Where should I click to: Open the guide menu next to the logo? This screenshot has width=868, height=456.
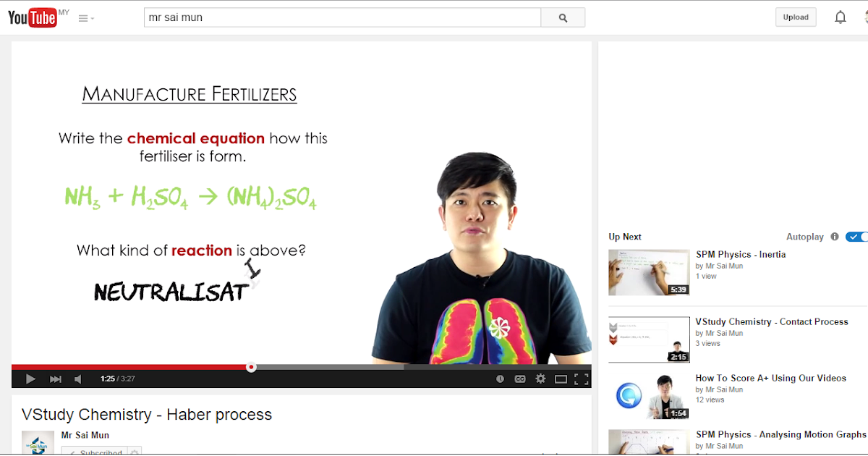(x=86, y=18)
